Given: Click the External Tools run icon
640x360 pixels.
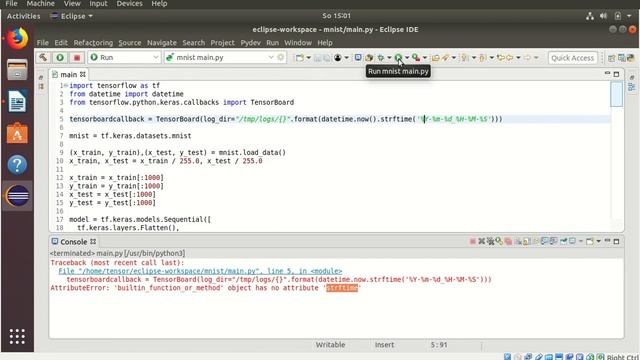Looking at the screenshot, I should [x=416, y=58].
